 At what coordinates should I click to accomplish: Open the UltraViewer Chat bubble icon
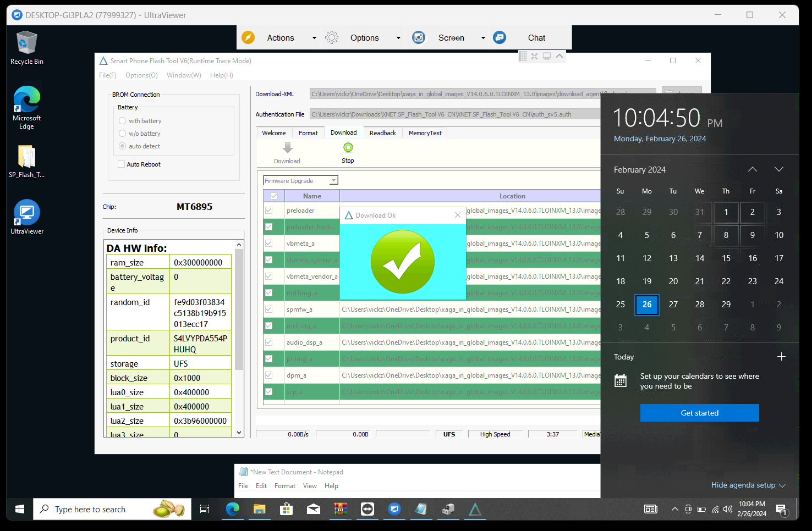point(500,37)
